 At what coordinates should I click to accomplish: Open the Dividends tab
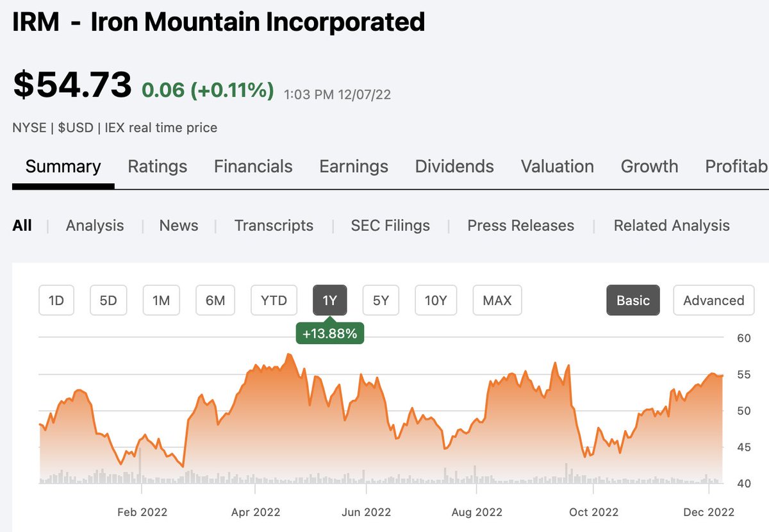(x=454, y=167)
